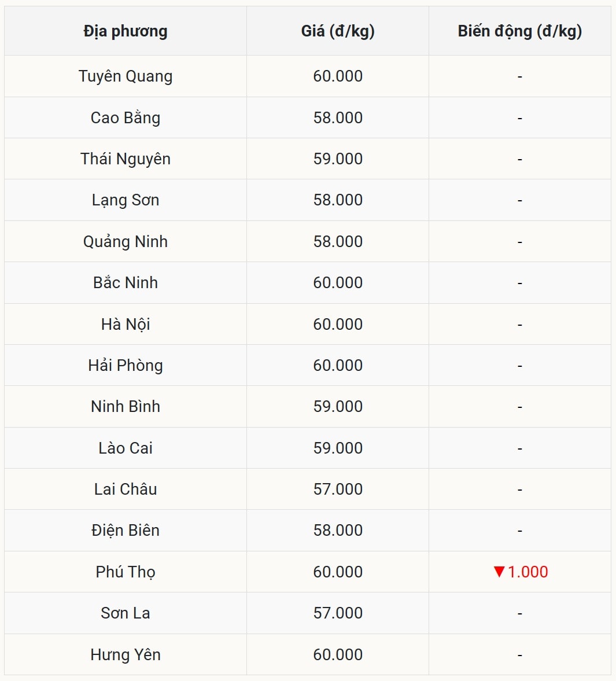Click the red down-triangle icon in Phú Thọ row
The height and width of the screenshot is (681, 616).
click(499, 572)
